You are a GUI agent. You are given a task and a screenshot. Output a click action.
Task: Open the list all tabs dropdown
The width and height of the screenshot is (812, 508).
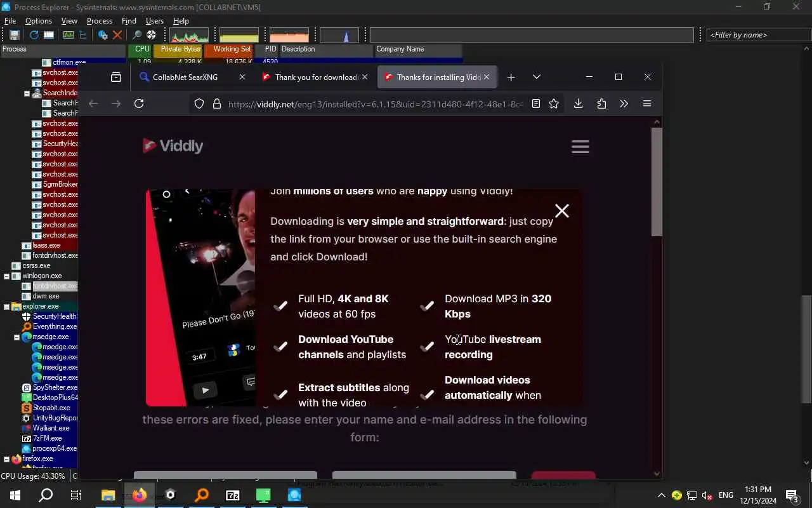tap(537, 77)
